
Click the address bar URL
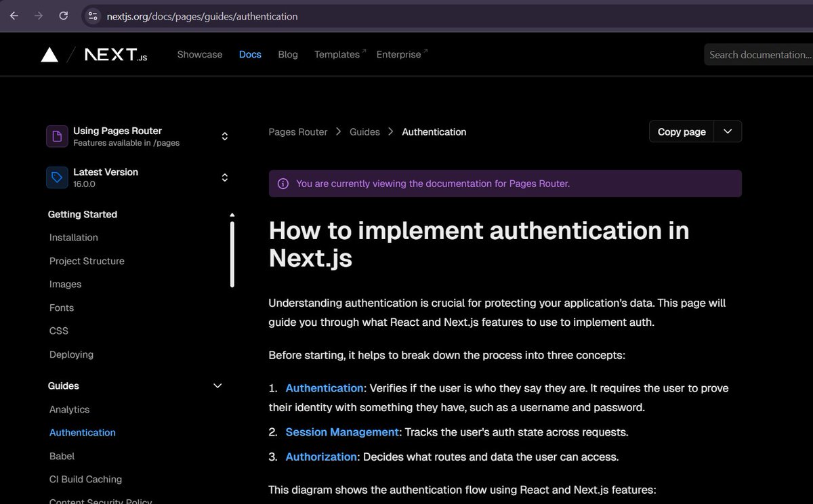point(202,16)
